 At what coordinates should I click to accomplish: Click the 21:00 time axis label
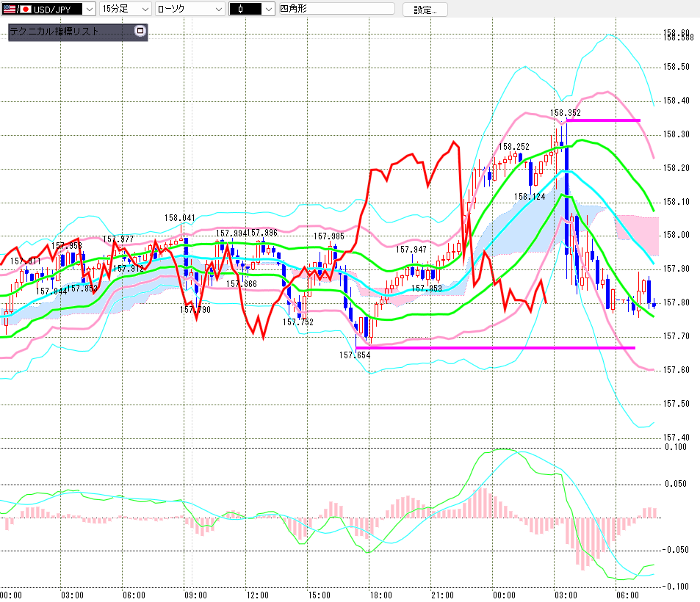tap(442, 595)
